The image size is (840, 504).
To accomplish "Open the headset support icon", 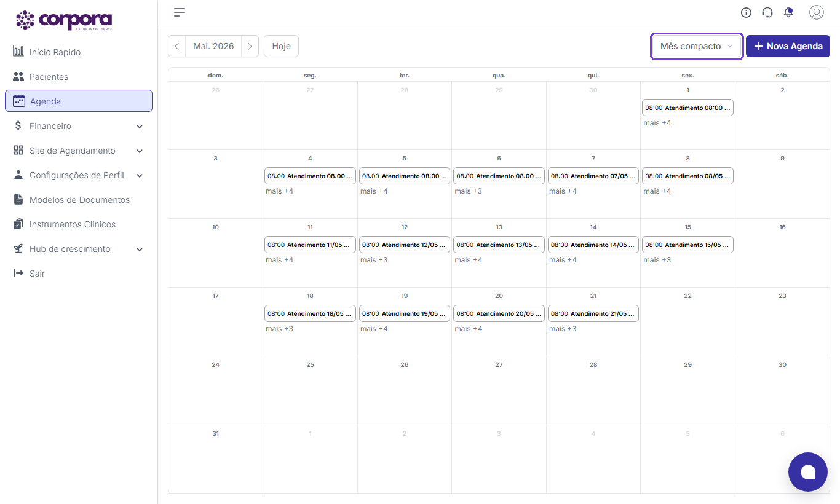I will (x=767, y=12).
